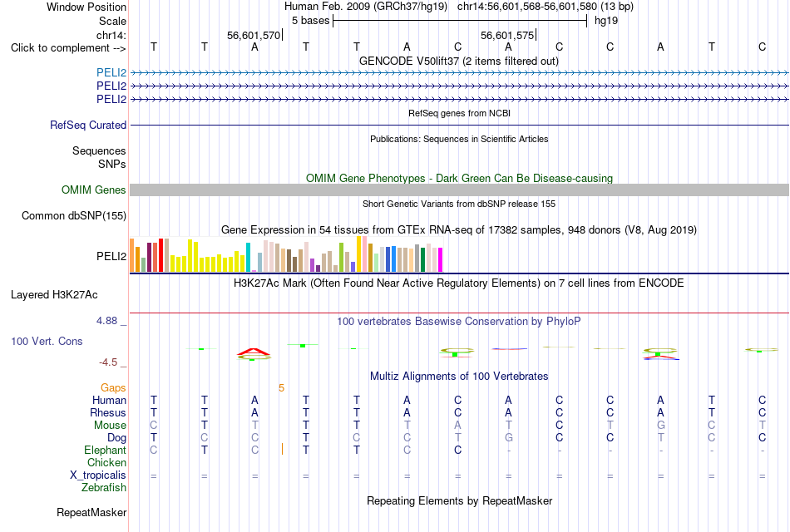
Task: Click the OMIM Genes track label
Action: (x=94, y=190)
